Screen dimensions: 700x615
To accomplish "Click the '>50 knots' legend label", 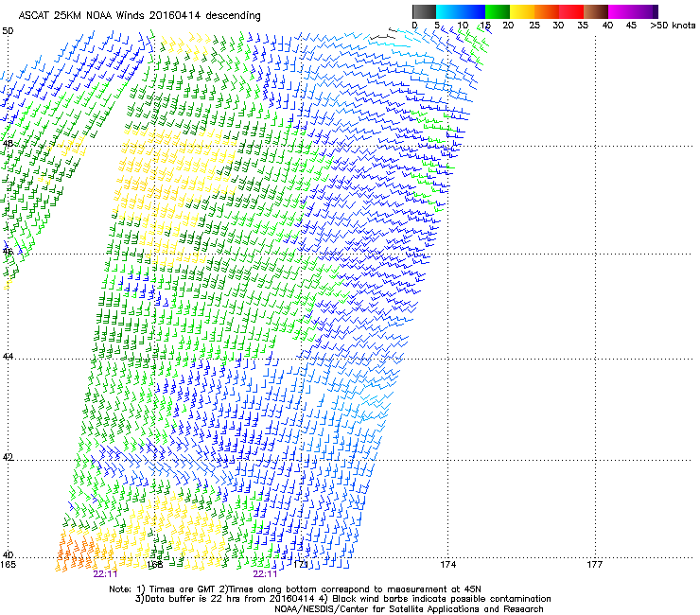I will 673,26.
